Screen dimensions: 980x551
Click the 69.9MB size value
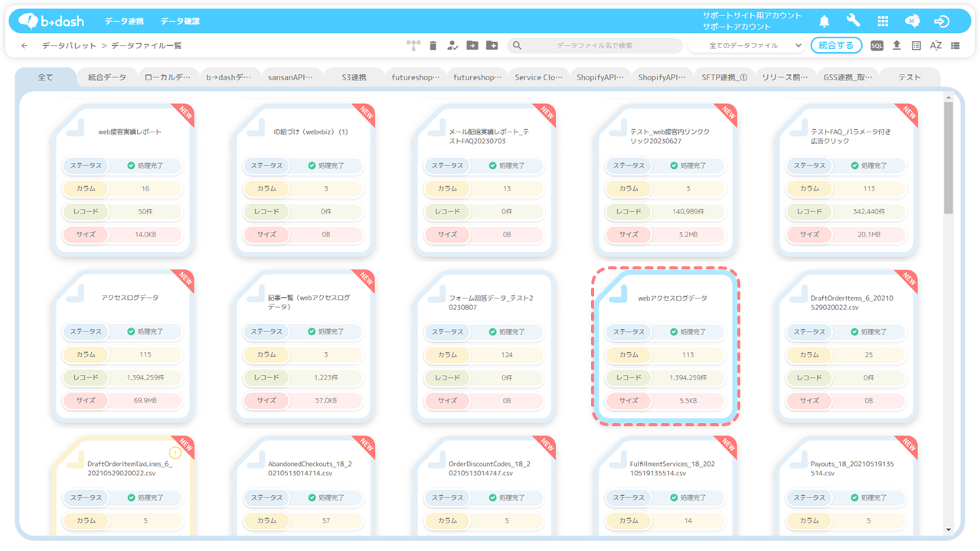coord(145,400)
